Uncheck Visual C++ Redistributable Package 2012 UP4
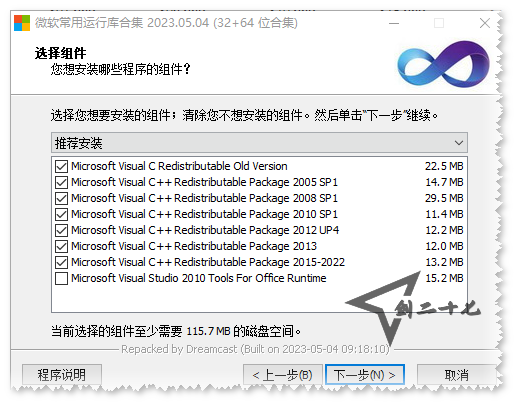Screen dimensions: 520x408 (x=61, y=230)
